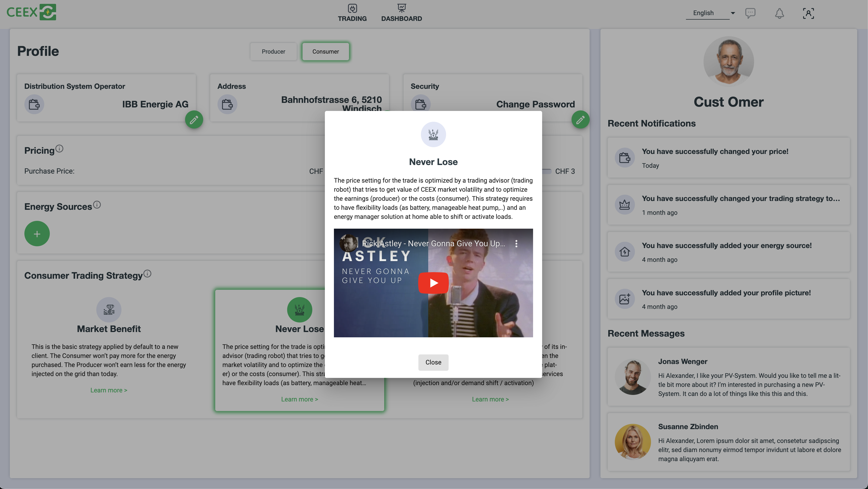868x489 pixels.
Task: Click the Security card edit pencil
Action: click(x=580, y=120)
